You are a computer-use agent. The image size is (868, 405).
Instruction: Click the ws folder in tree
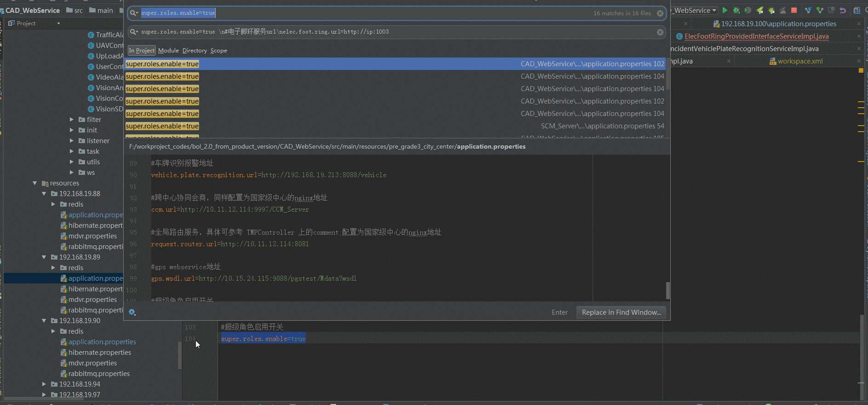click(x=86, y=173)
